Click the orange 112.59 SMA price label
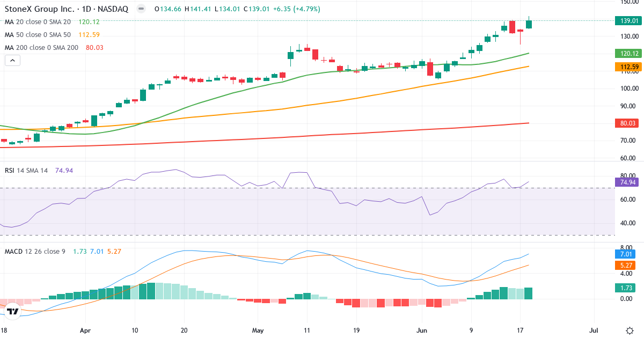Viewport: 644px width, 338px height. tap(628, 67)
